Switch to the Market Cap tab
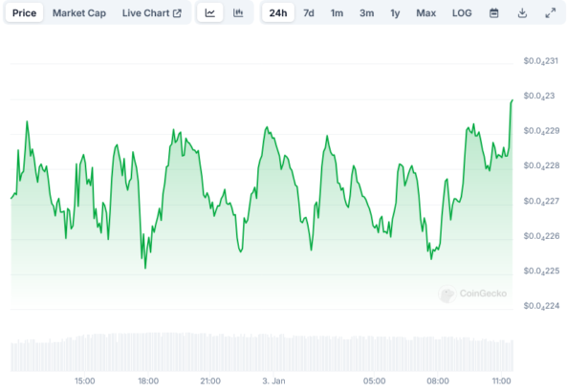This screenshot has height=392, width=588. (79, 13)
